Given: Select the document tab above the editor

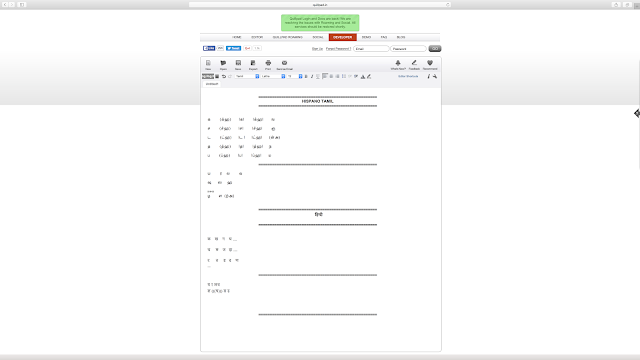Looking at the screenshot, I should [212, 84].
